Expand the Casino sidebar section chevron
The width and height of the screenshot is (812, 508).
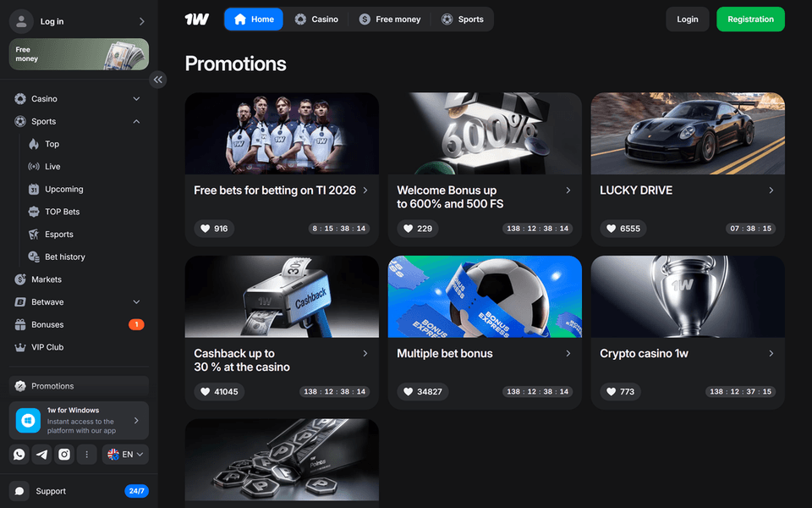pos(136,98)
